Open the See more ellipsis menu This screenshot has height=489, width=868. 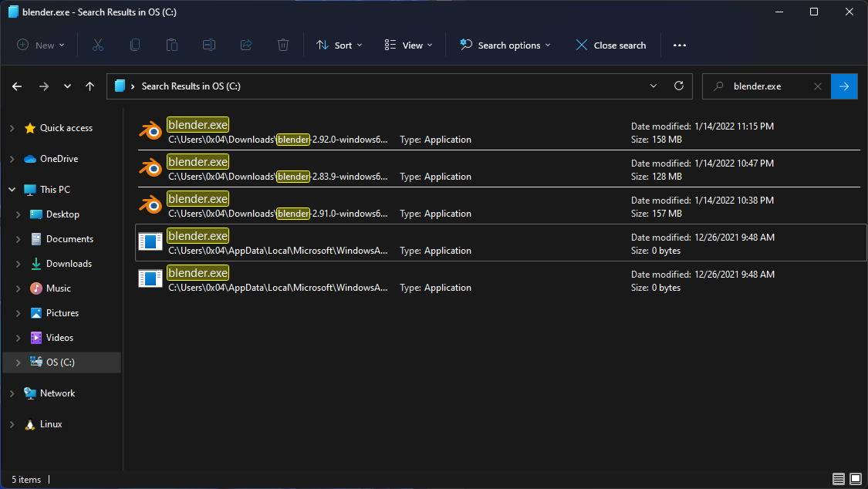click(679, 46)
